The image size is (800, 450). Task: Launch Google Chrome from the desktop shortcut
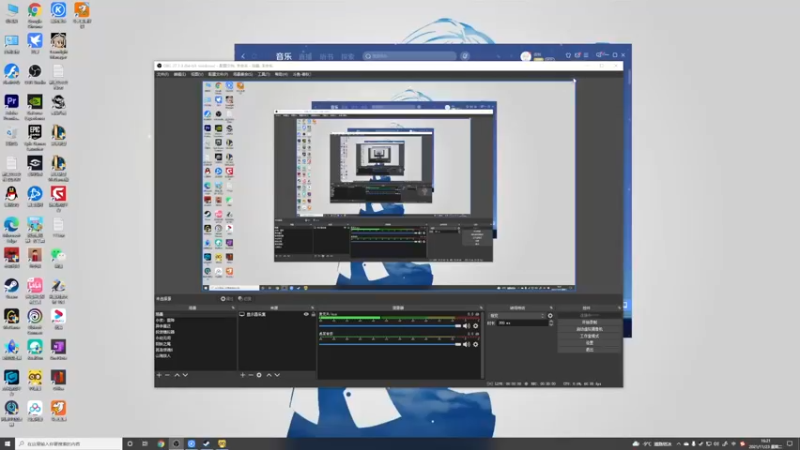pos(35,14)
